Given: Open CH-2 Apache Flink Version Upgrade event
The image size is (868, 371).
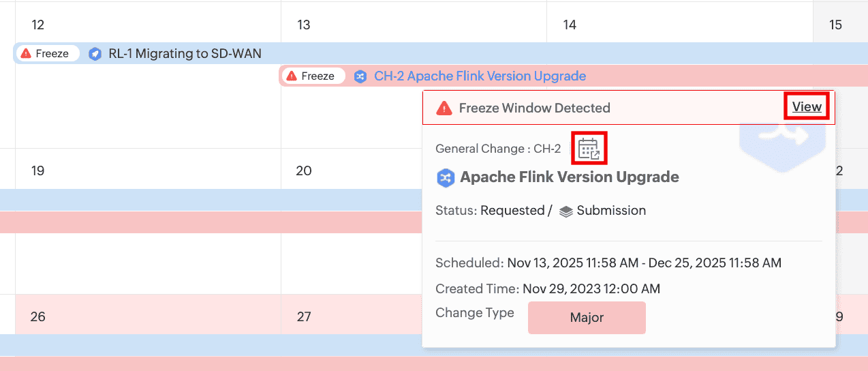Looking at the screenshot, I should [x=480, y=76].
